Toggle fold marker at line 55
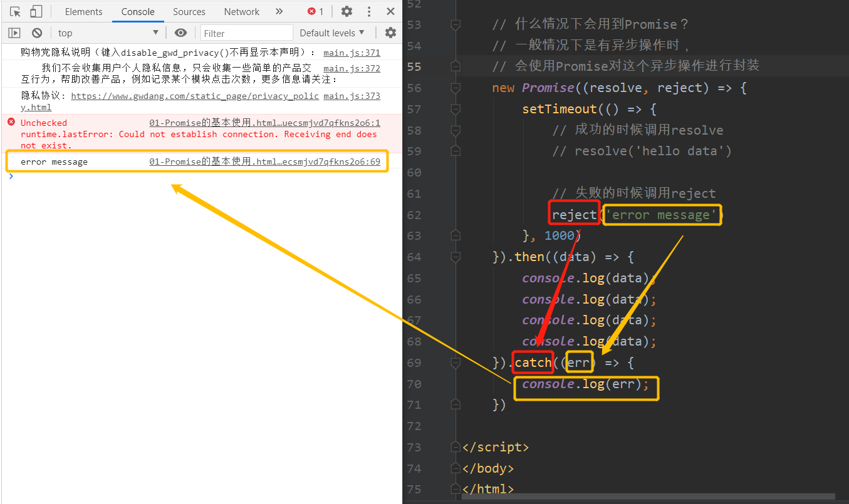The width and height of the screenshot is (849, 504). click(x=456, y=66)
